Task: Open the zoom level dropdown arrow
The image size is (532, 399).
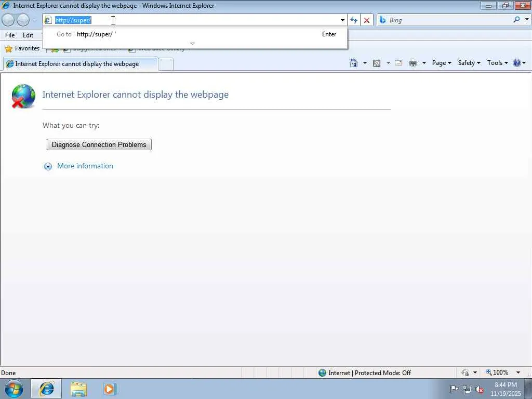Action: (x=518, y=373)
